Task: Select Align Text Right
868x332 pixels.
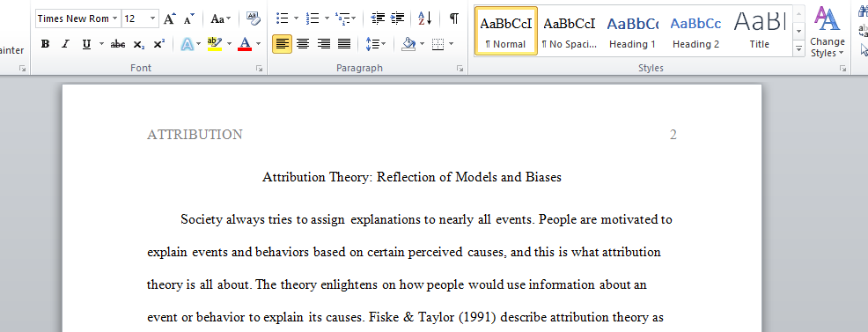Action: point(324,44)
